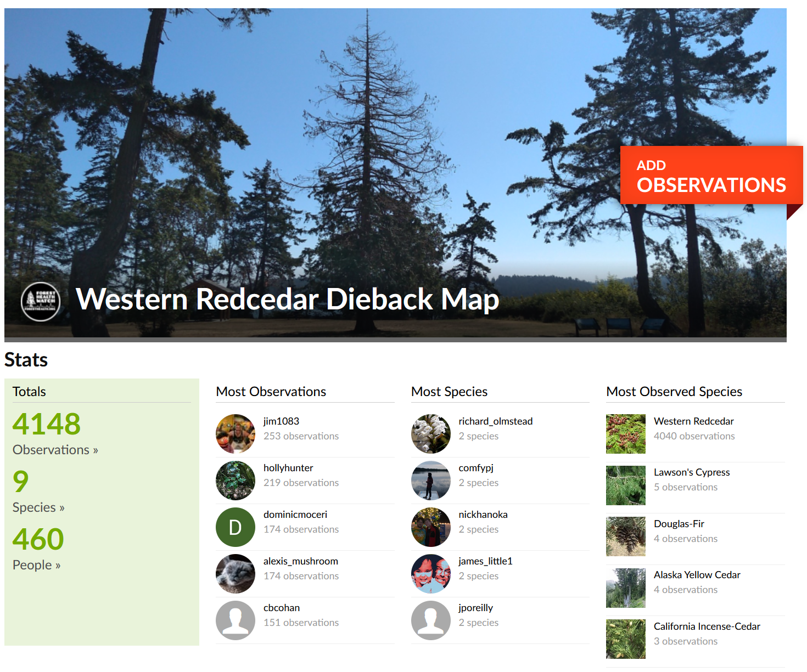Image resolution: width=807 pixels, height=672 pixels.
Task: Click hollyhunter's avatar image
Action: 235,480
